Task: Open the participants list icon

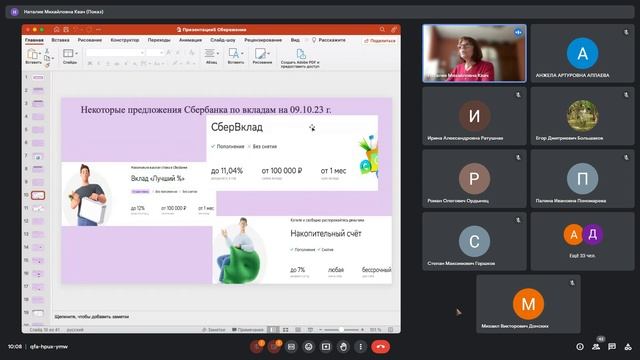Action: click(596, 347)
